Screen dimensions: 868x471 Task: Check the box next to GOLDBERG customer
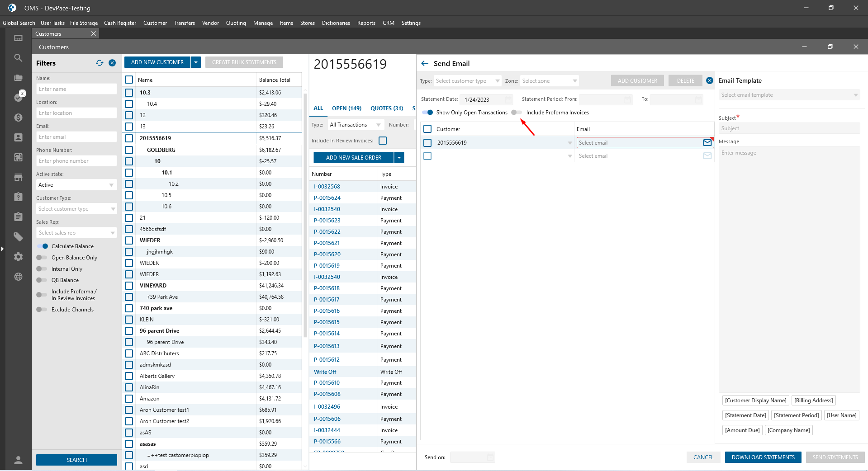click(129, 150)
